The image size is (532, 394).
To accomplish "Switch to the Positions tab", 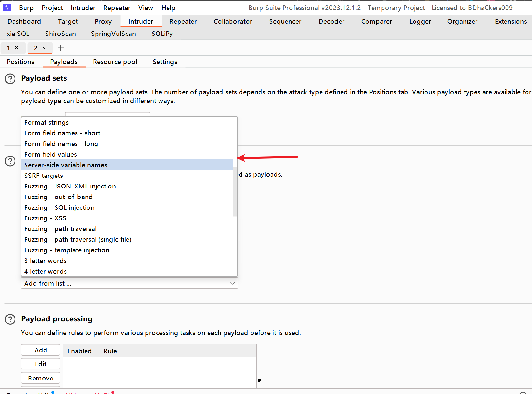I will pyautogui.click(x=20, y=62).
